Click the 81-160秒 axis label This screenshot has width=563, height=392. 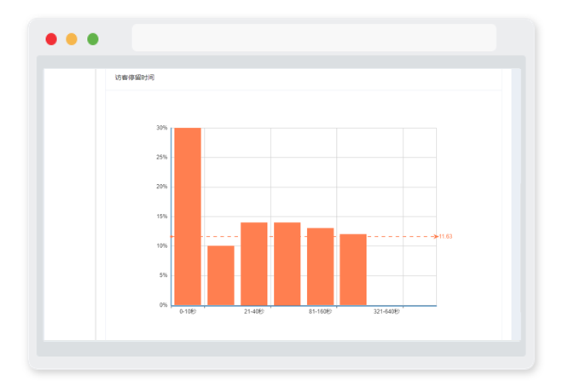pyautogui.click(x=320, y=312)
